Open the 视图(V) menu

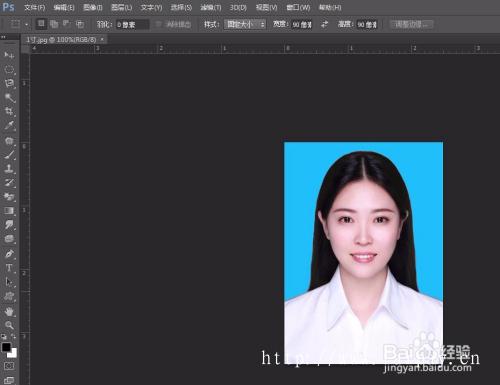coord(266,7)
